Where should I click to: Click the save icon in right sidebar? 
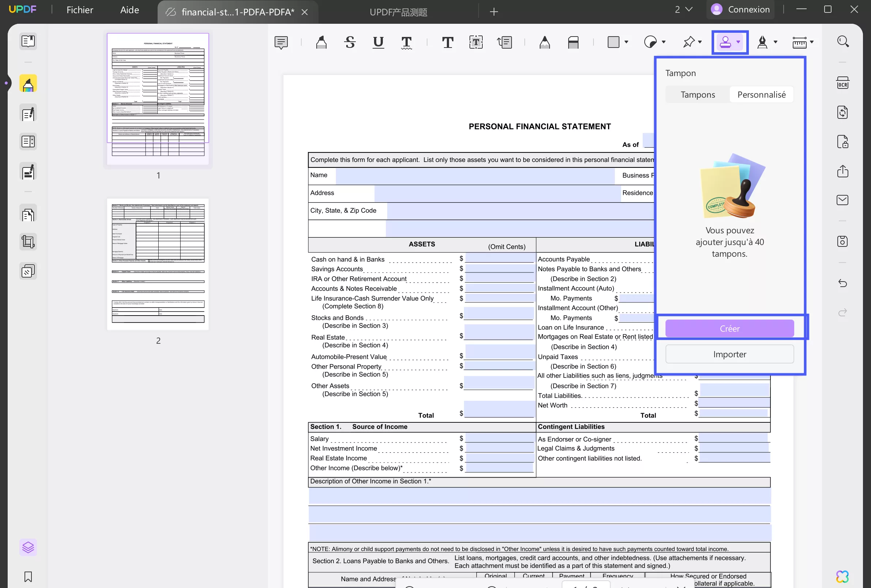842,241
